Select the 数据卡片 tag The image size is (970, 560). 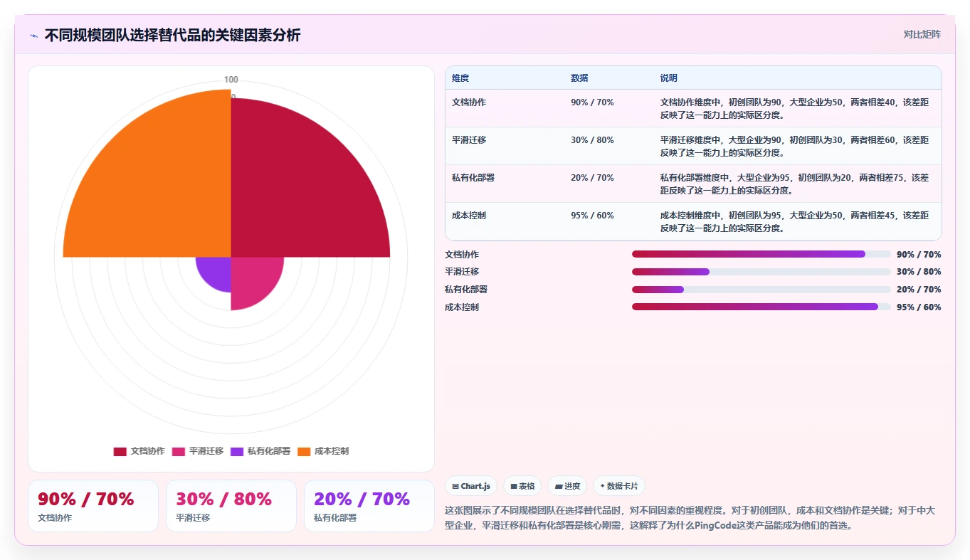coord(619,486)
